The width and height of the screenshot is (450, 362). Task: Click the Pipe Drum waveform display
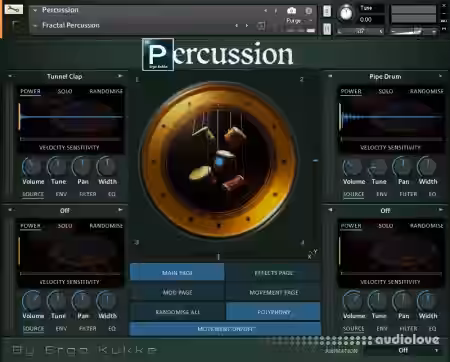click(391, 117)
